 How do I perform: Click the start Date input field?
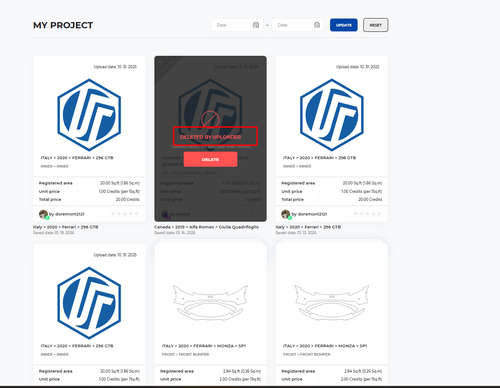pyautogui.click(x=237, y=25)
